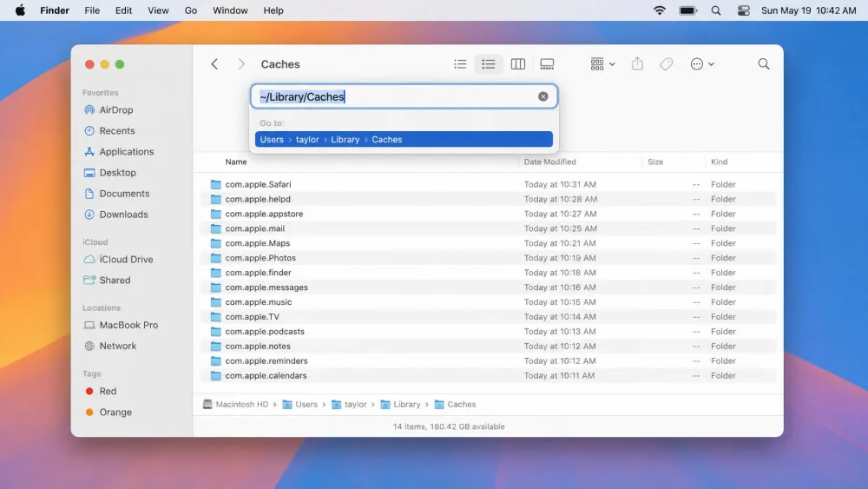Sort by the Size column header

click(x=655, y=162)
